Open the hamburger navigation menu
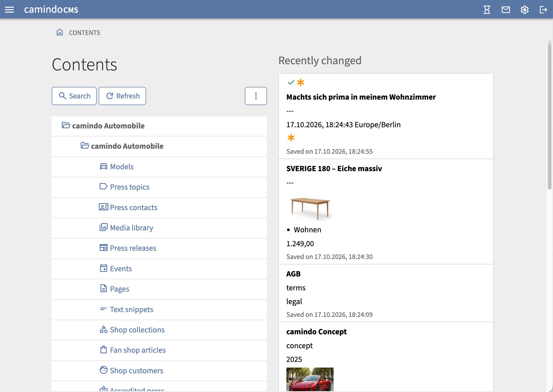 9,10
